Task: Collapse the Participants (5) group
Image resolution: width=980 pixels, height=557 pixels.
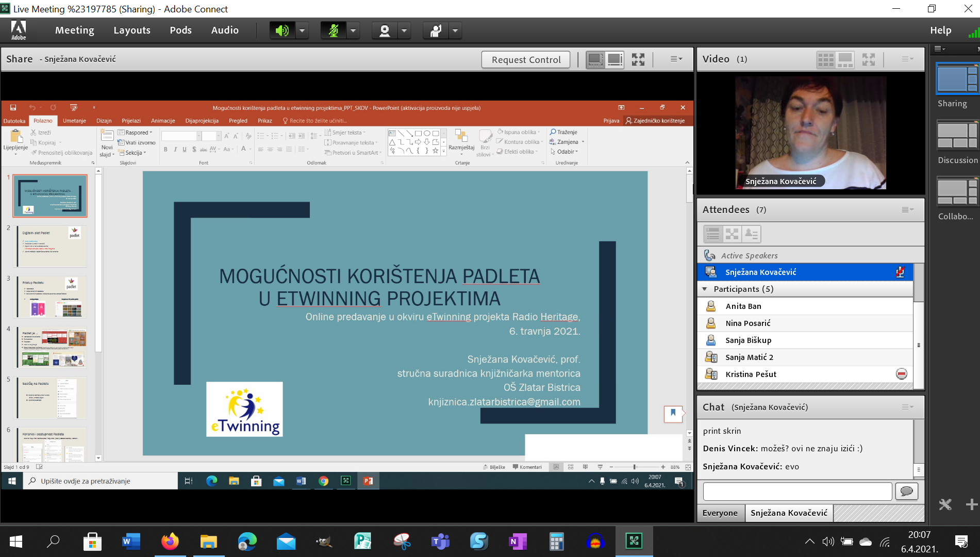Action: (x=705, y=289)
